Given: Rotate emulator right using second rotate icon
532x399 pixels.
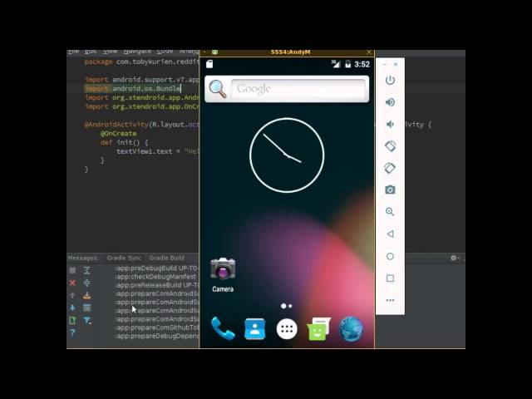Looking at the screenshot, I should click(x=390, y=168).
